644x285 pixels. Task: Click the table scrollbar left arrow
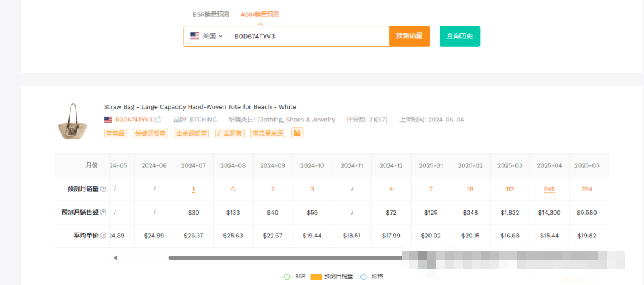tap(115, 258)
